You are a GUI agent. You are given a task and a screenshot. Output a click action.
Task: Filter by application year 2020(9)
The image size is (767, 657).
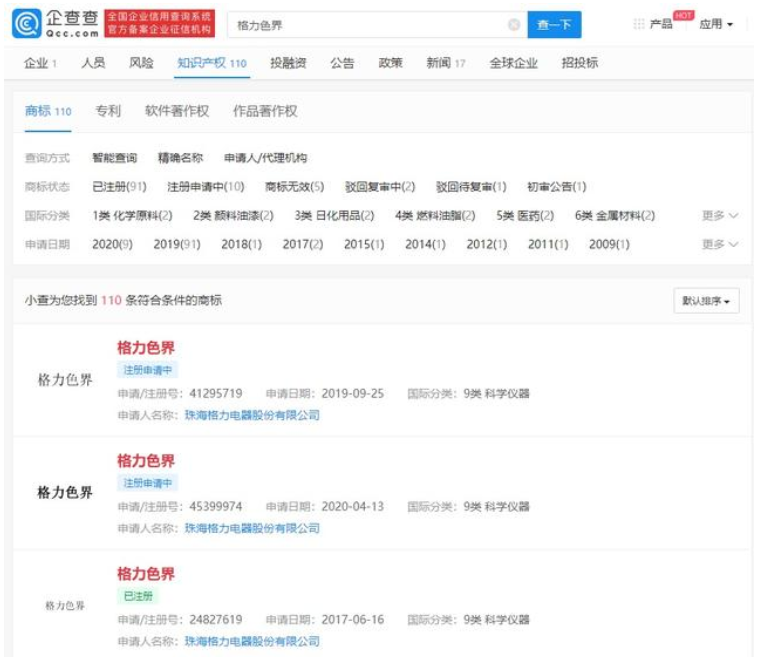(112, 244)
